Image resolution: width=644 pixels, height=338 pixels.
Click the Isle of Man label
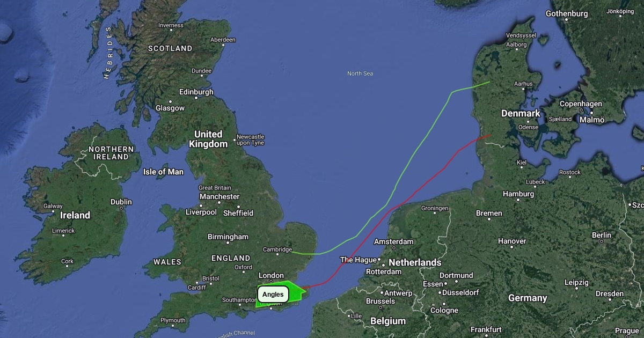point(163,172)
